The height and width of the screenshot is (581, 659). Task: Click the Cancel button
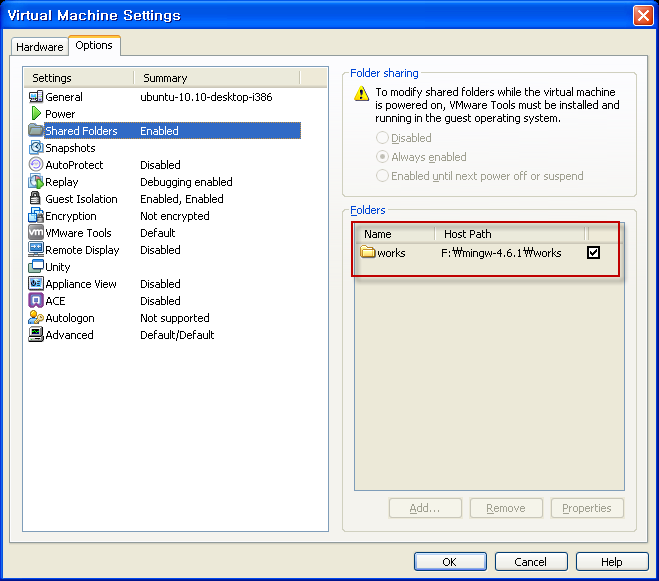click(x=531, y=562)
